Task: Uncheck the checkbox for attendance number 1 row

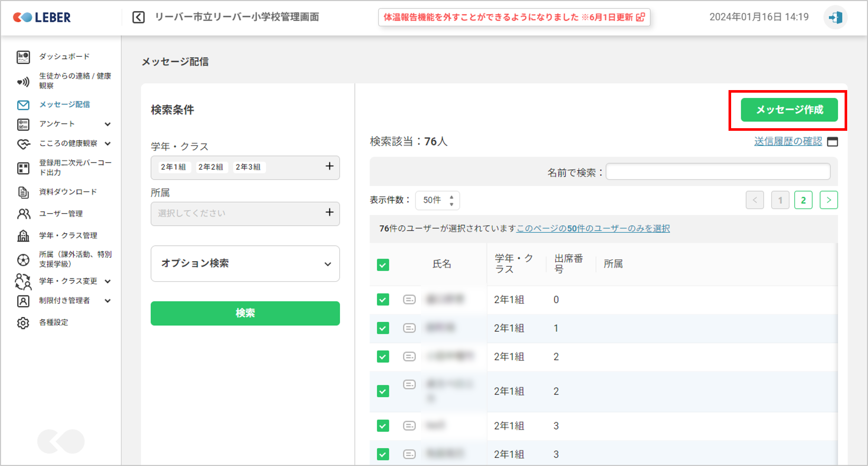Action: point(383,328)
